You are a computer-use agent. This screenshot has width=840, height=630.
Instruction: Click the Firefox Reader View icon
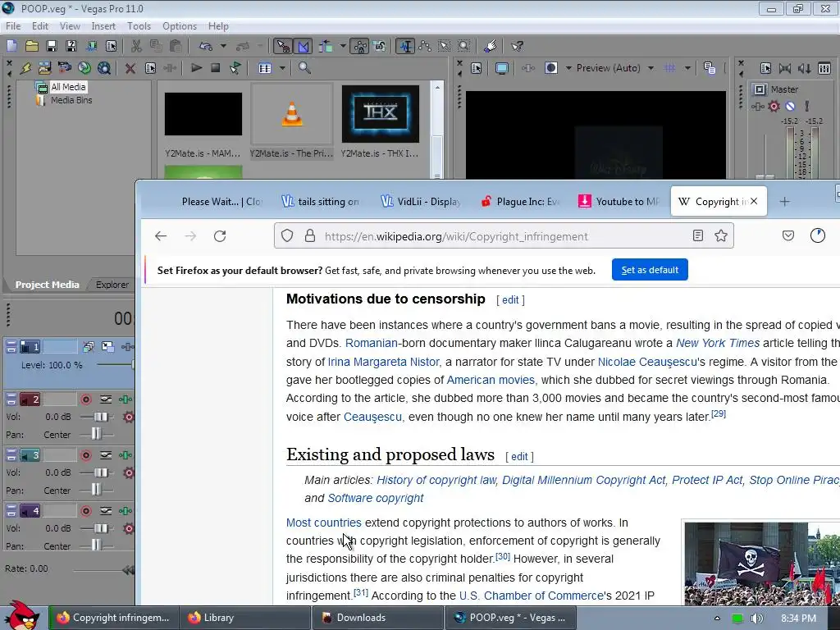697,235
